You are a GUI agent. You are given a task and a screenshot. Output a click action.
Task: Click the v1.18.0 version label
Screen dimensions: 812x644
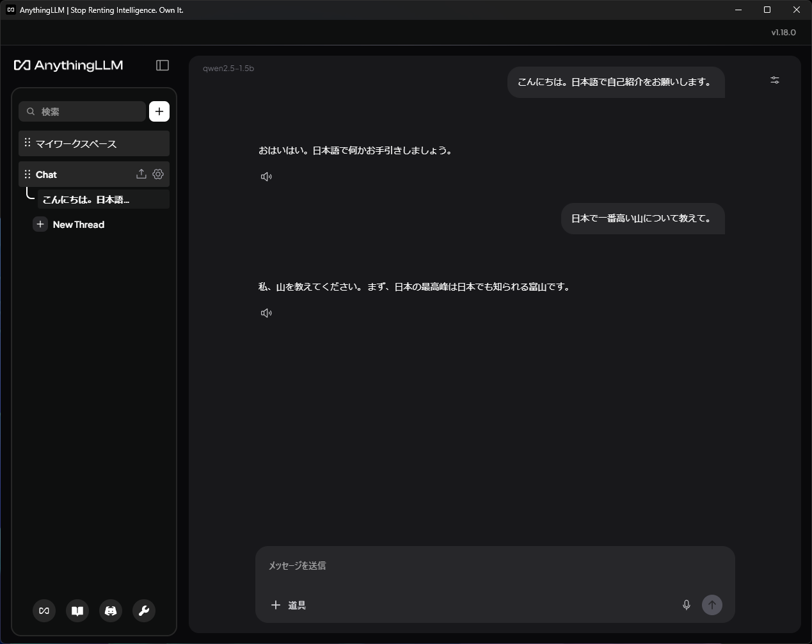[783, 33]
